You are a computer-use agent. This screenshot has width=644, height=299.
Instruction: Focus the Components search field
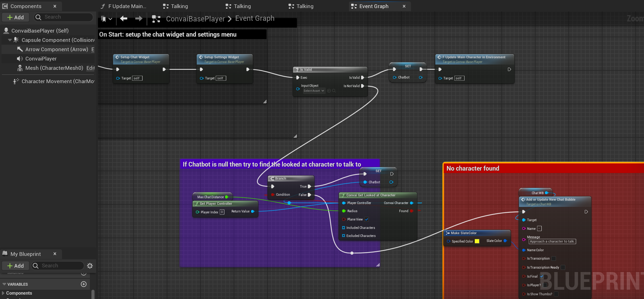[x=64, y=17]
